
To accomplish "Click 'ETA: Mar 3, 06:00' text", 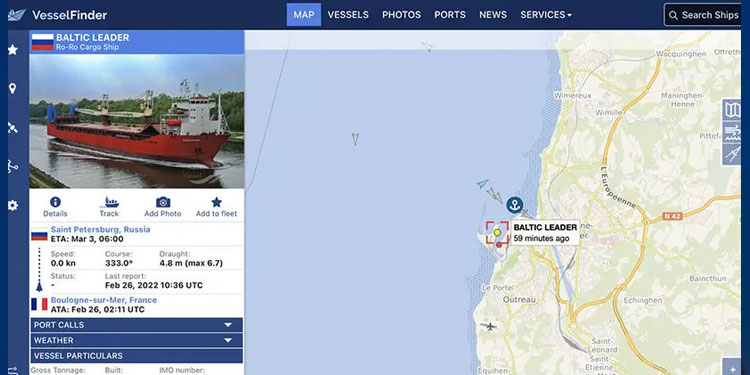I will point(87,239).
